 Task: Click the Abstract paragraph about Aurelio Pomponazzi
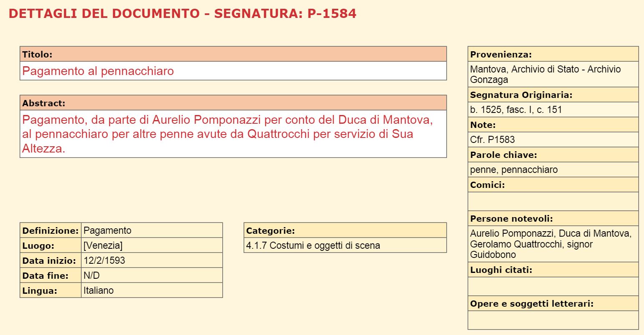point(228,134)
